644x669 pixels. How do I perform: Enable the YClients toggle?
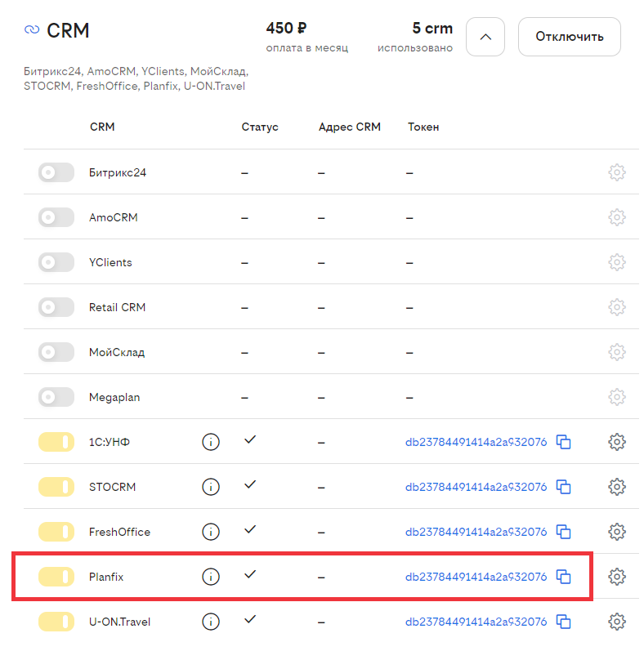pos(56,262)
